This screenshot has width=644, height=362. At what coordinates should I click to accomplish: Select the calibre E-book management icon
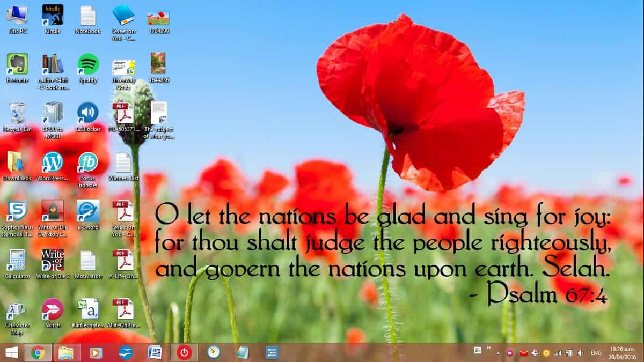coord(53,65)
